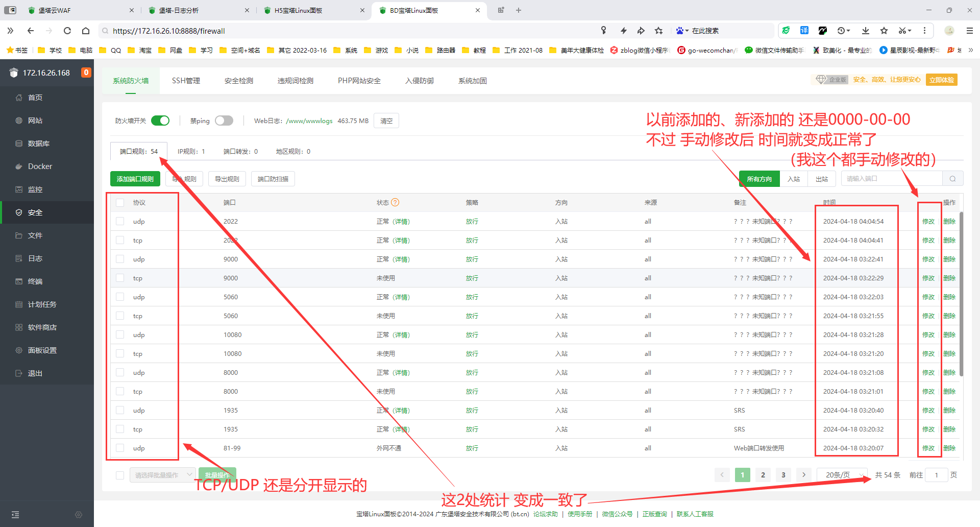The height and width of the screenshot is (527, 980).
Task: Click the password key icon in address bar
Action: point(604,31)
